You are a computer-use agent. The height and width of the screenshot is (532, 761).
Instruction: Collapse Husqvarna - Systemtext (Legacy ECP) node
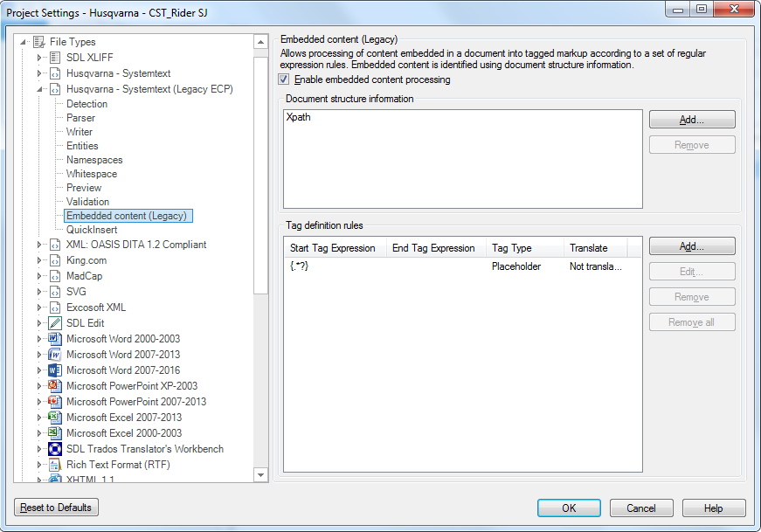click(x=39, y=89)
